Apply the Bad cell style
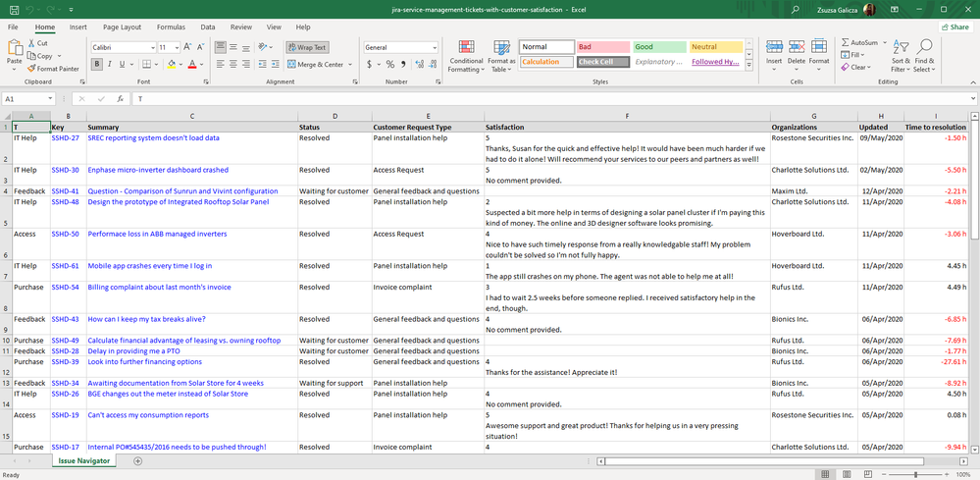 point(602,47)
